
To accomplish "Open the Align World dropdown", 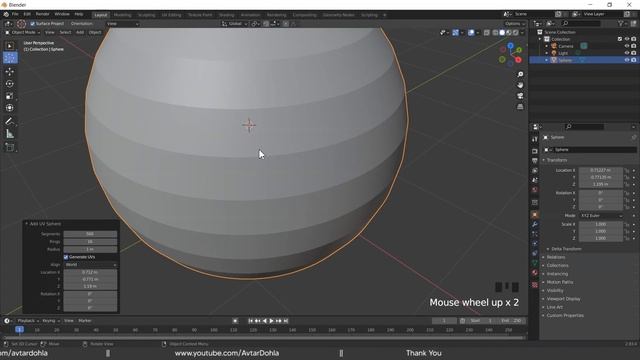I will coord(90,264).
